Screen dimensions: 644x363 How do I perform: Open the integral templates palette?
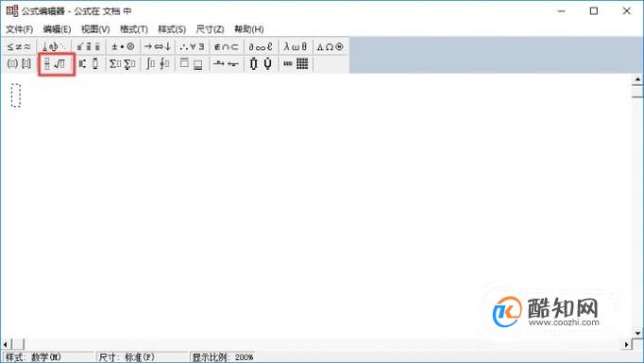click(158, 64)
